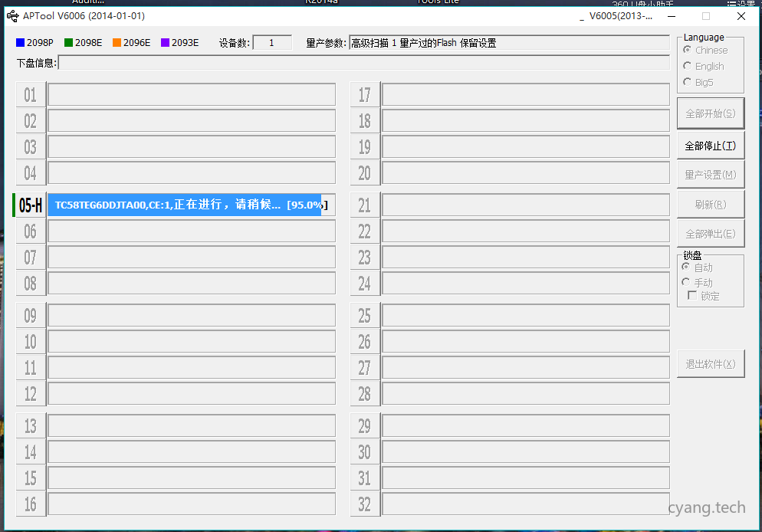The height and width of the screenshot is (532, 762).
Task: Click the V6005(2013-... title text
Action: [621, 16]
